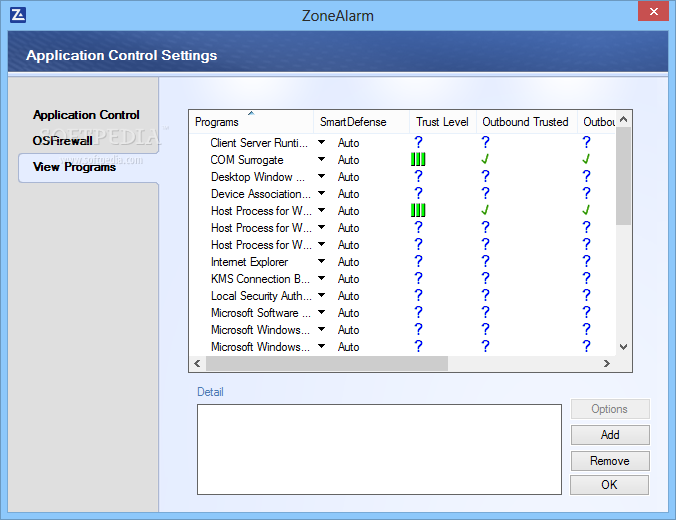676x520 pixels.
Task: Sort by SmartDefense column header
Action: [x=361, y=122]
